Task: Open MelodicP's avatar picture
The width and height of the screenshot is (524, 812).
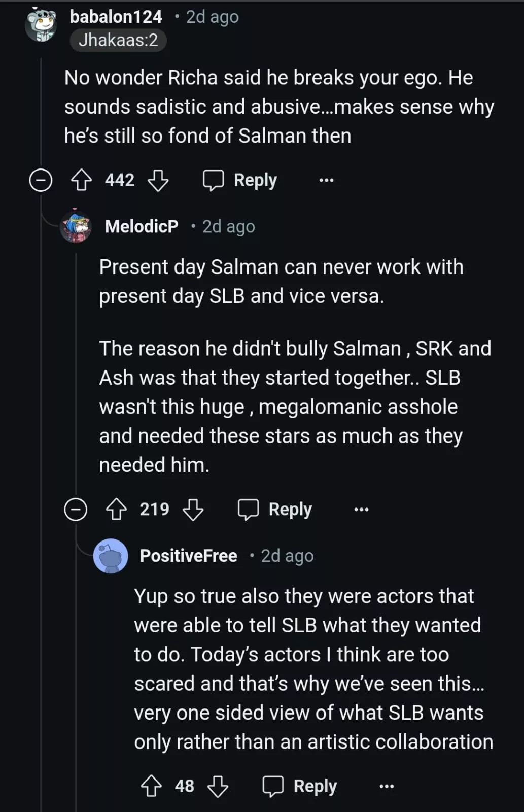Action: (x=76, y=226)
